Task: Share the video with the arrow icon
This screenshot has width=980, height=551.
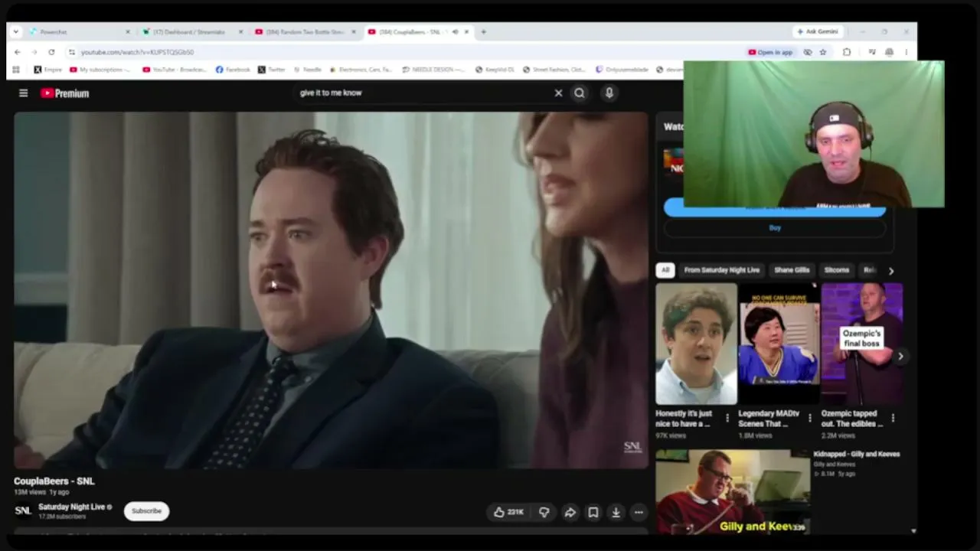Action: coord(570,512)
